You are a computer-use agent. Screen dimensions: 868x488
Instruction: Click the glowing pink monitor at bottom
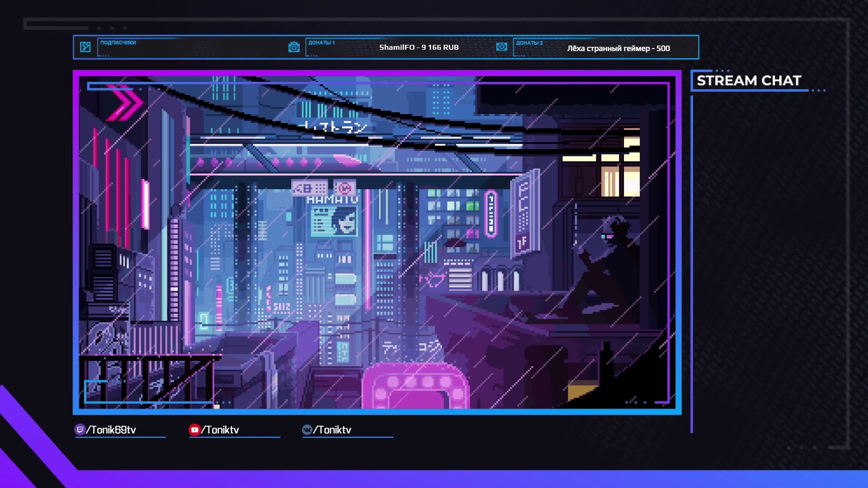(415, 386)
